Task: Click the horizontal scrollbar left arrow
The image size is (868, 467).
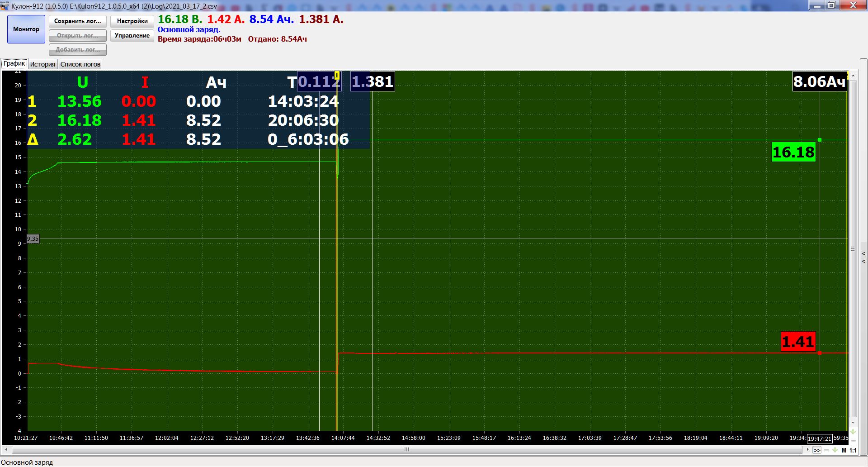Action: (x=6, y=450)
